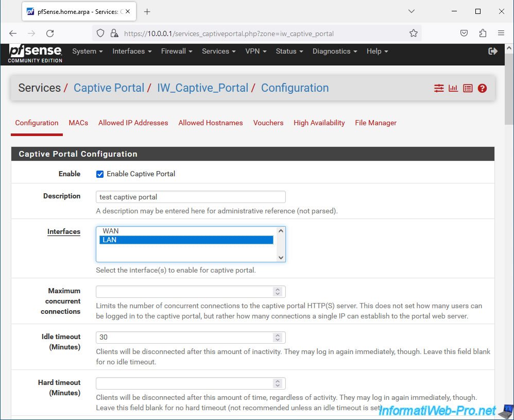Open the Help menu
Viewport: 514px width, 420px height.
[x=377, y=51]
